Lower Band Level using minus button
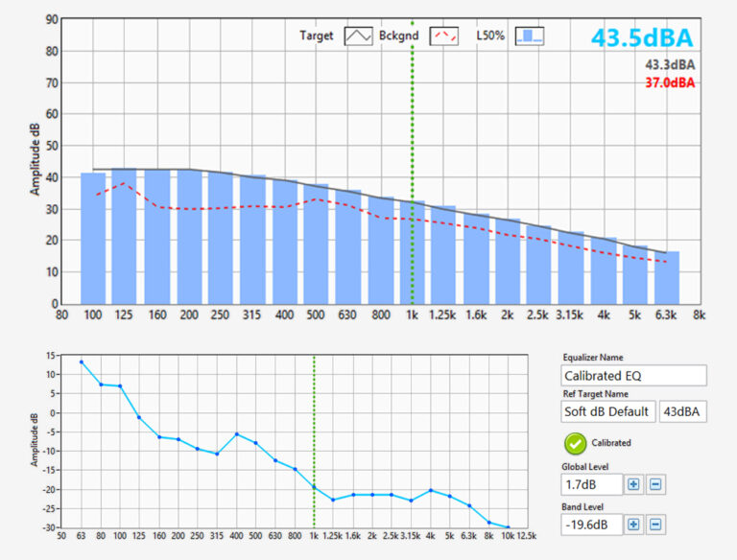This screenshot has height=560, width=737. tap(655, 524)
